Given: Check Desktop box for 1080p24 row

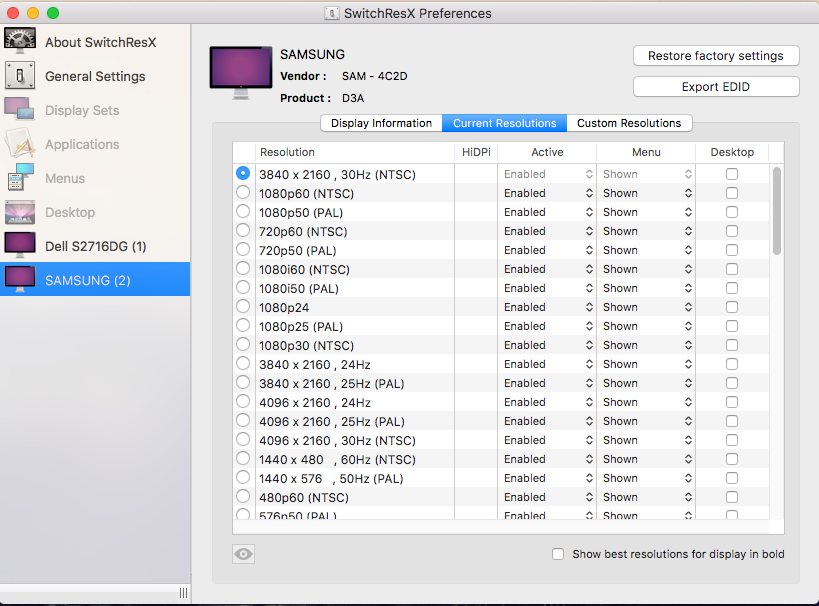Looking at the screenshot, I should tap(732, 307).
